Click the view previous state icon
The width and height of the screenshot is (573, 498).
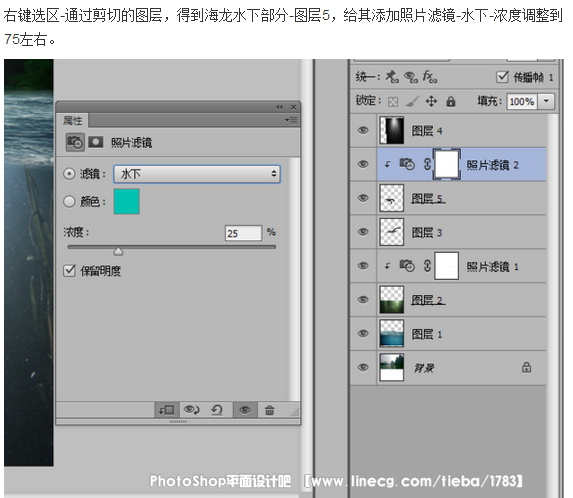(191, 410)
